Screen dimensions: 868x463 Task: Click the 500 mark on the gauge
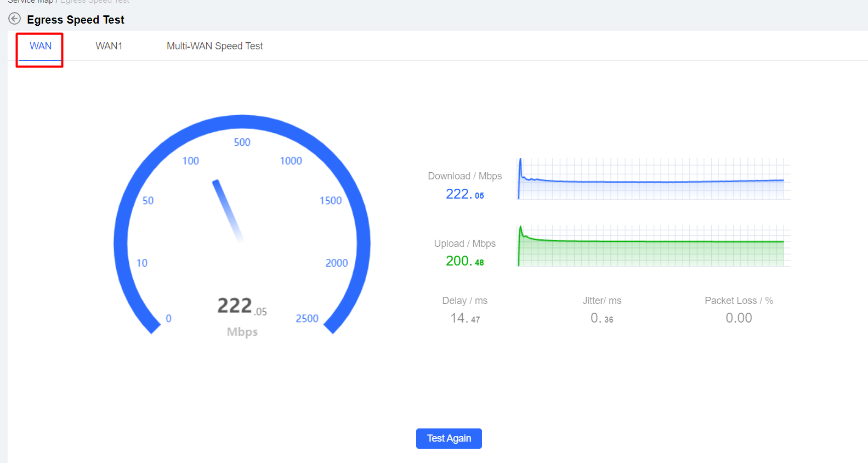(x=242, y=143)
